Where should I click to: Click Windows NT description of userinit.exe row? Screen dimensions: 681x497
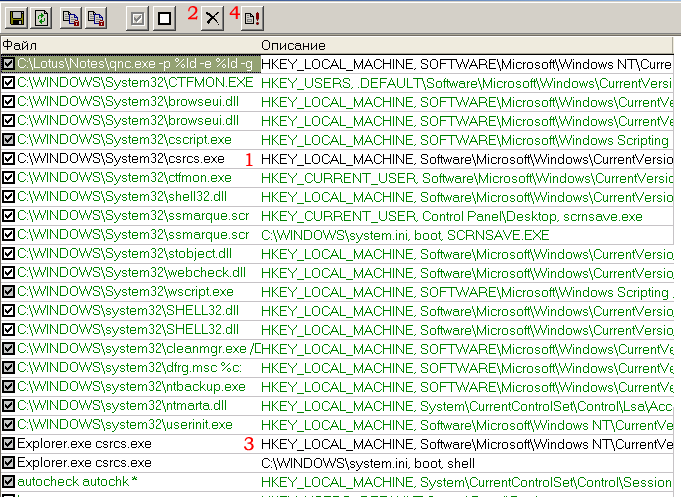(466, 425)
